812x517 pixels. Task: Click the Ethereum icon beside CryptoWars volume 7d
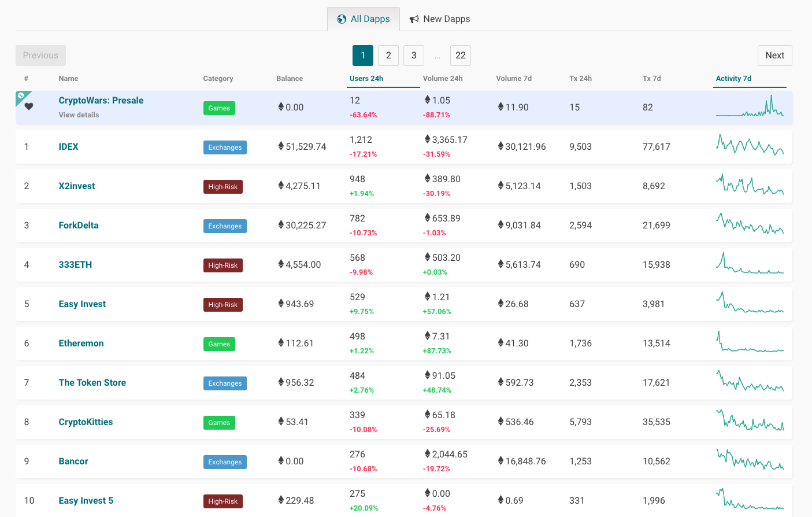coord(500,106)
